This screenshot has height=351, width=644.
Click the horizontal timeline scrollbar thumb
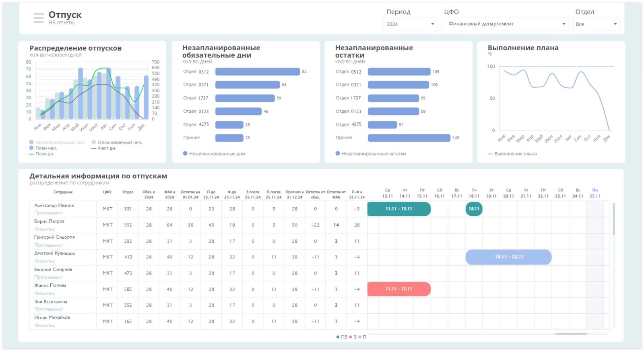[x=571, y=334]
